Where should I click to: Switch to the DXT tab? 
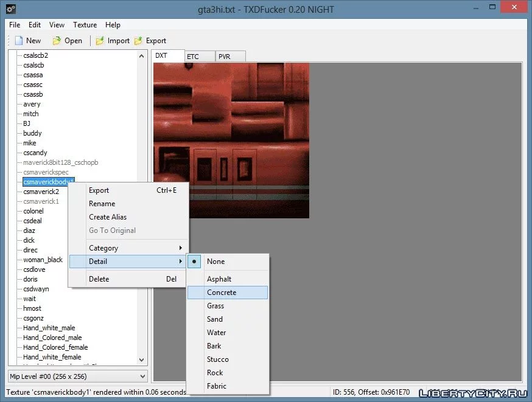click(167, 55)
